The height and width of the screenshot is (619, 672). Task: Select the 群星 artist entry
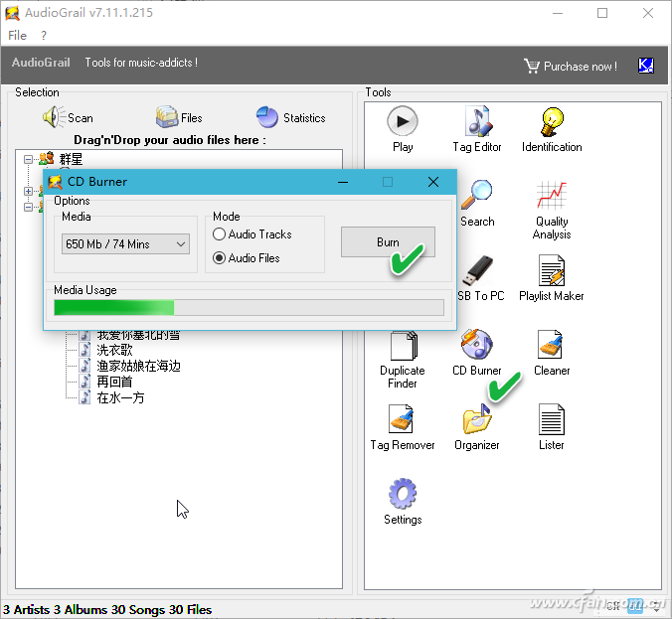pyautogui.click(x=71, y=159)
